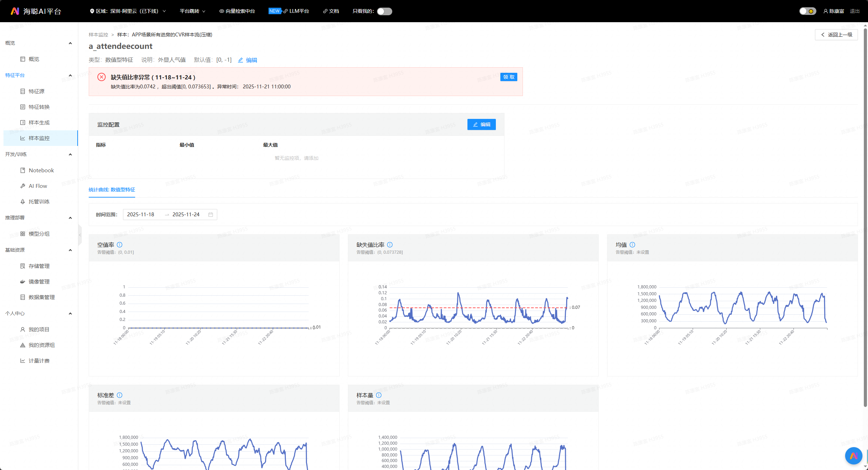The image size is (868, 470).
Task: Click the 标准差 info icon
Action: (120, 395)
